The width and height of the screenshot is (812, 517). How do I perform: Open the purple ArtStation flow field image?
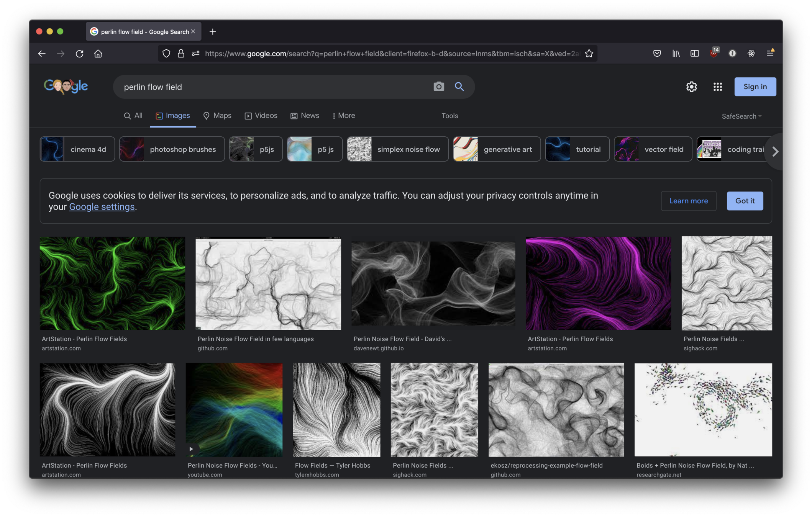coord(598,283)
